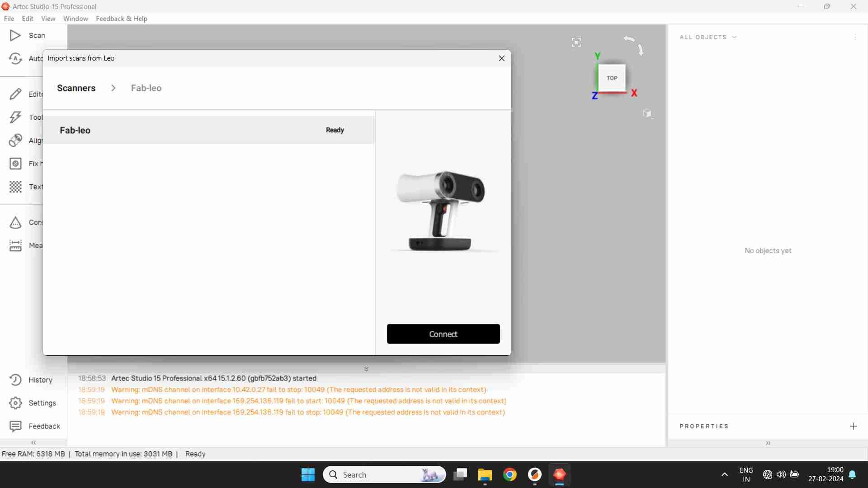The height and width of the screenshot is (488, 868).
Task: Open the Windows Start menu
Action: 308,474
